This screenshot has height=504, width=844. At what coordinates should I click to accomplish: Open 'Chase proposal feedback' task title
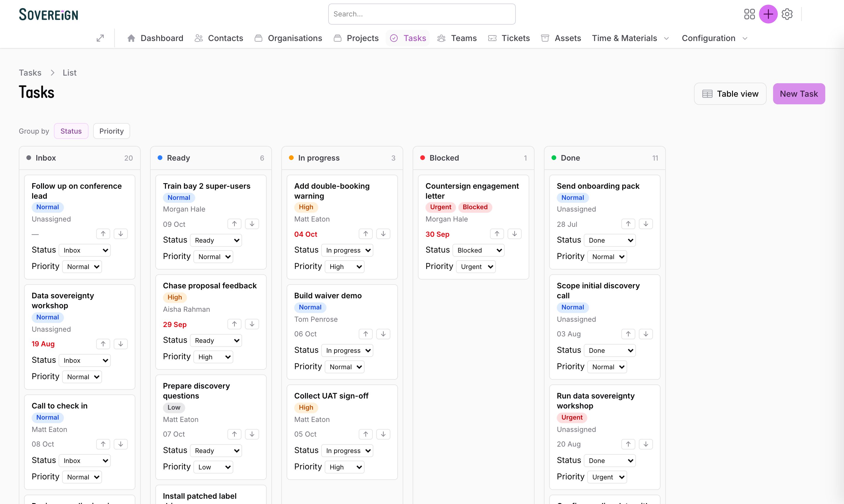[210, 285]
